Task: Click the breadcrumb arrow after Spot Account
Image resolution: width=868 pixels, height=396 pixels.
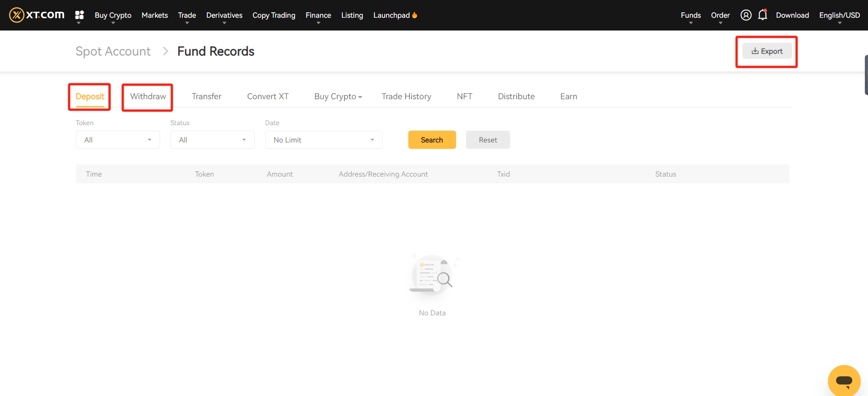Action: 166,51
